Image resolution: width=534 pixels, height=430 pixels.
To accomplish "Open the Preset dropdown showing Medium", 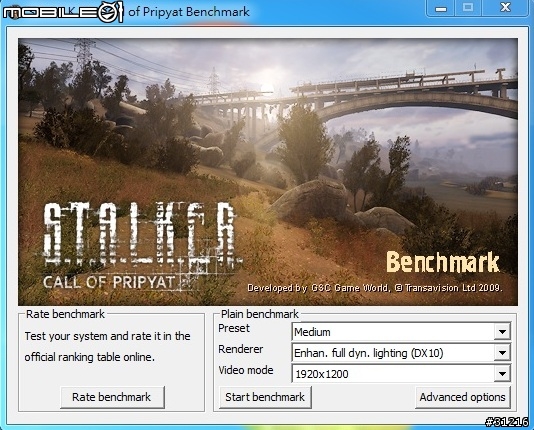I will 401,332.
